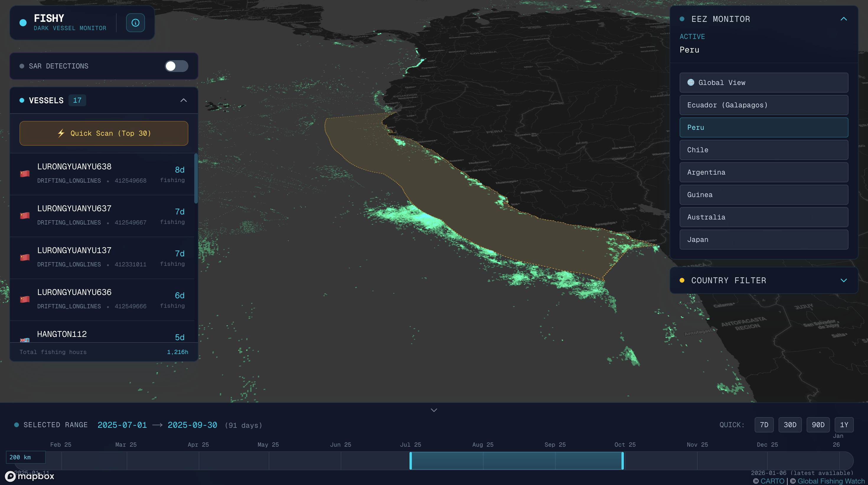Click the timeline range end handle

coord(622,461)
